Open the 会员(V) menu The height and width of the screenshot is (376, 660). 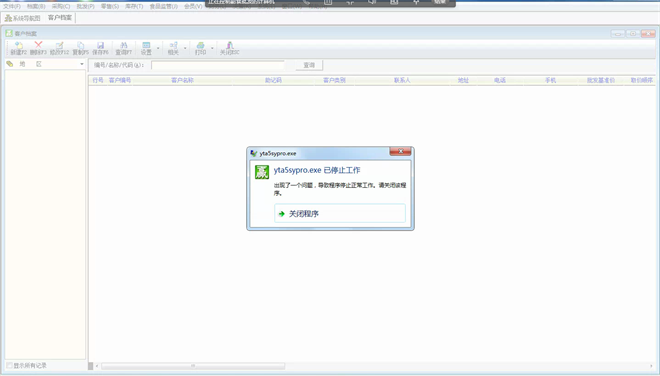pyautogui.click(x=193, y=6)
